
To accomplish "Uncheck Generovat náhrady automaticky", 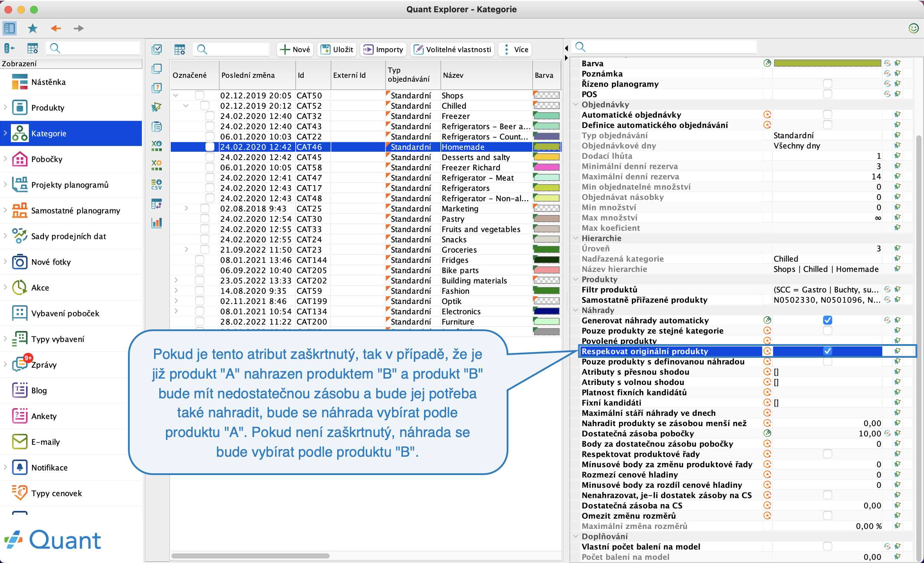I will [827, 320].
